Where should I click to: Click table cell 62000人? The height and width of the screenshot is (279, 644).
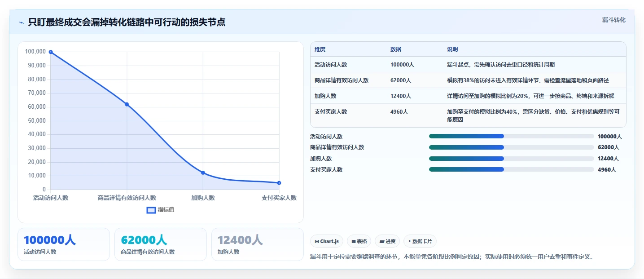click(x=401, y=80)
